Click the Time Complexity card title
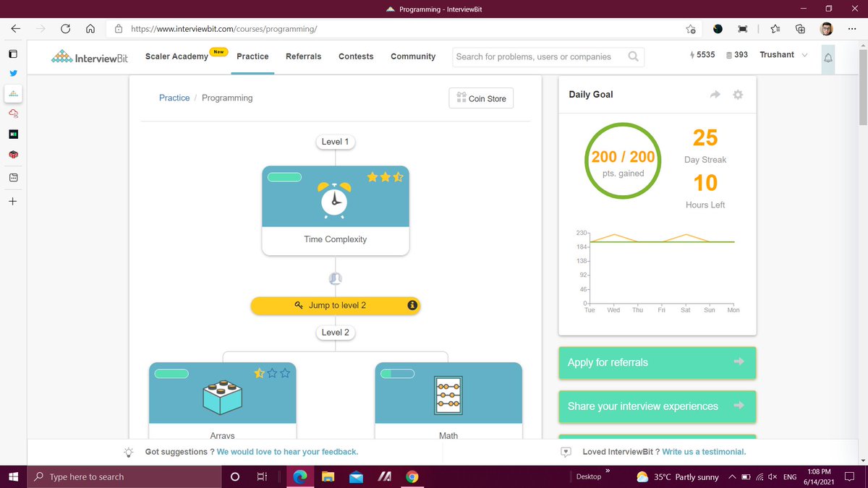The image size is (868, 488). (x=335, y=239)
